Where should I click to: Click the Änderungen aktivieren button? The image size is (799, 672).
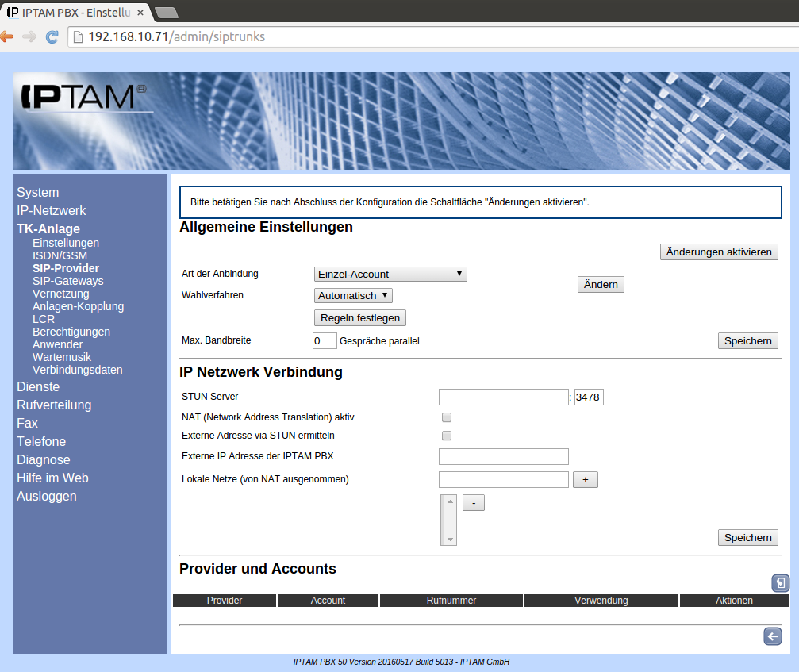tap(719, 252)
